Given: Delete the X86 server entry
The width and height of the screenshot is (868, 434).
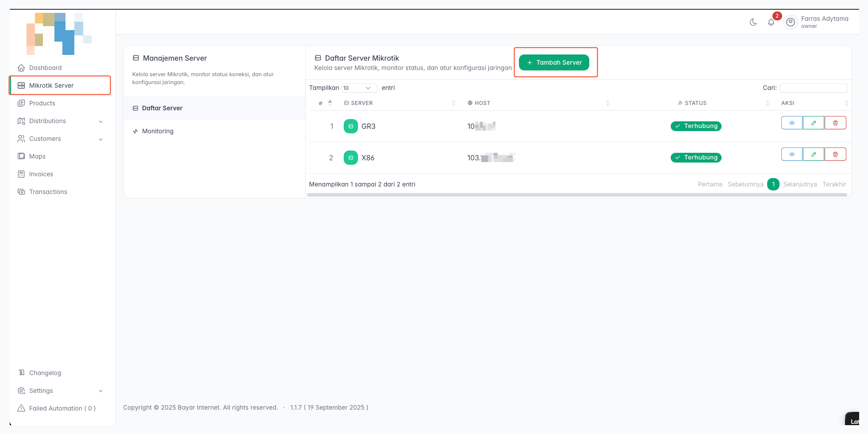Looking at the screenshot, I should tap(835, 154).
